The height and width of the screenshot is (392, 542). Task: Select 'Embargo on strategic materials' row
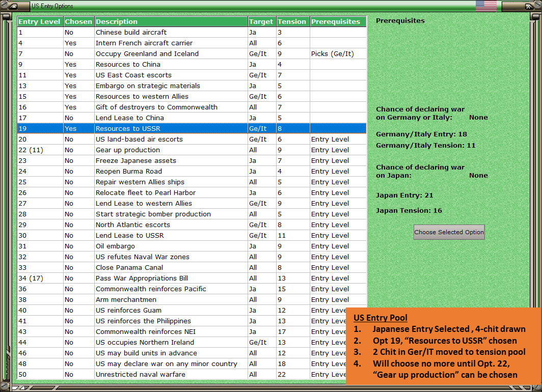tap(192, 86)
